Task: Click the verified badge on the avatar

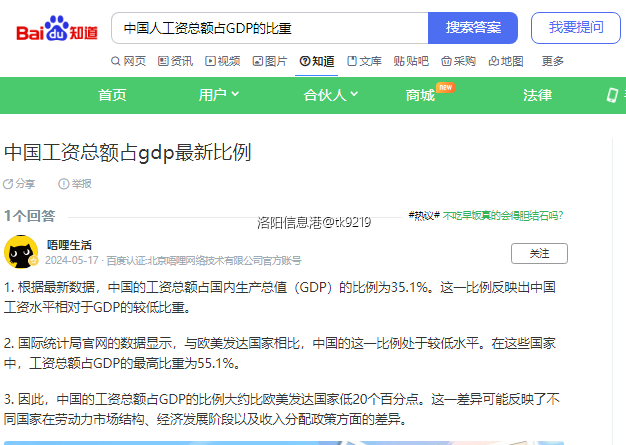Action: pos(34,261)
